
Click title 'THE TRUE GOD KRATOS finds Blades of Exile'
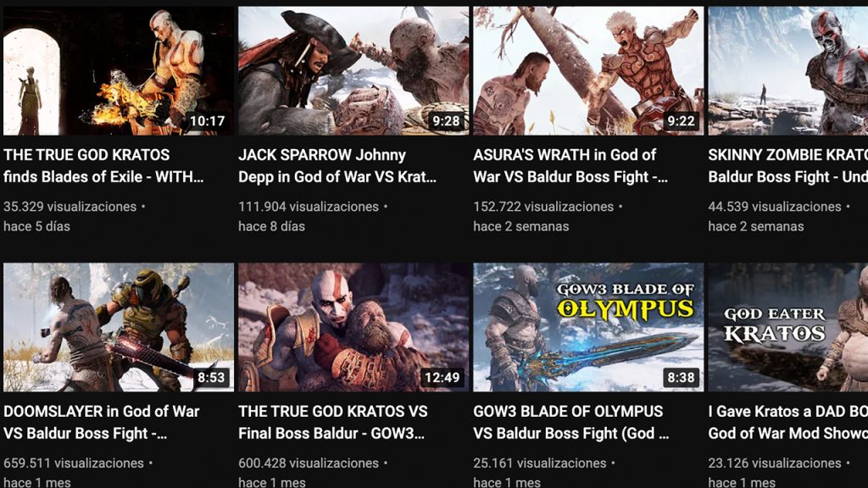pos(103,166)
